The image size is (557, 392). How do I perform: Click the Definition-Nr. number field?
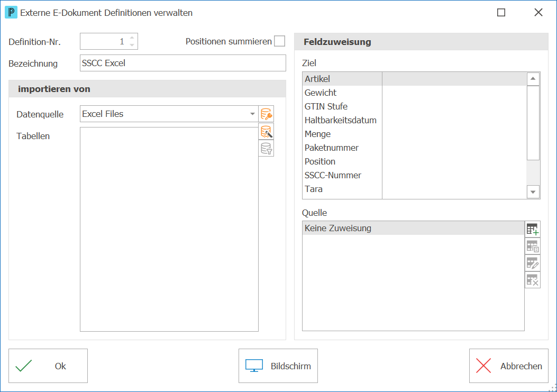[108, 42]
